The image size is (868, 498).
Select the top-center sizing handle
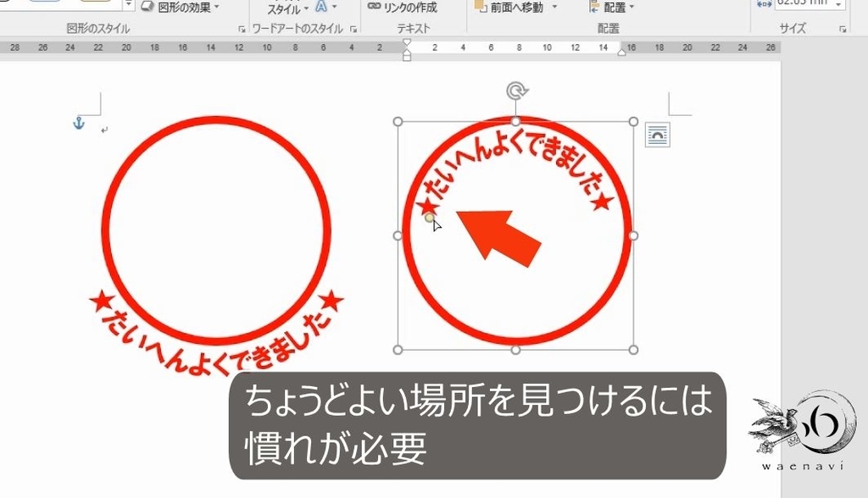coord(515,122)
